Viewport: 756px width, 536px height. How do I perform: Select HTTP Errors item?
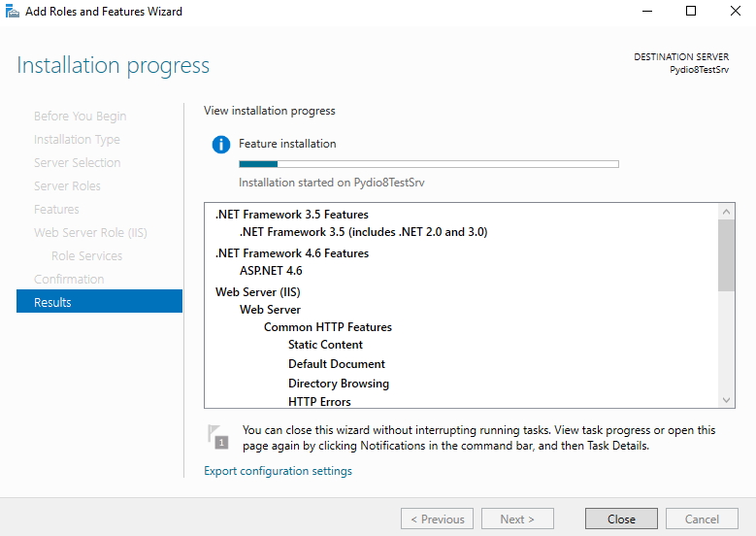(319, 401)
